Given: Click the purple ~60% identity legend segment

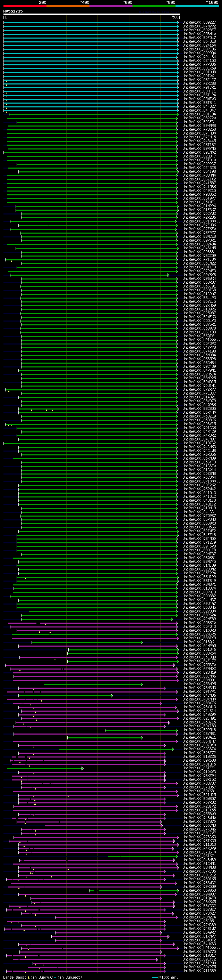Looking at the screenshot, I should click(x=111, y=6).
